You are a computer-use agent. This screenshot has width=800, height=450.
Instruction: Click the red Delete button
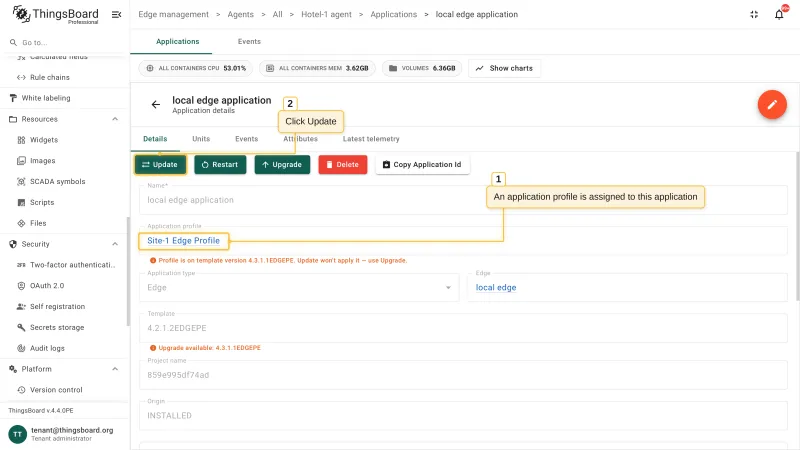click(x=343, y=164)
